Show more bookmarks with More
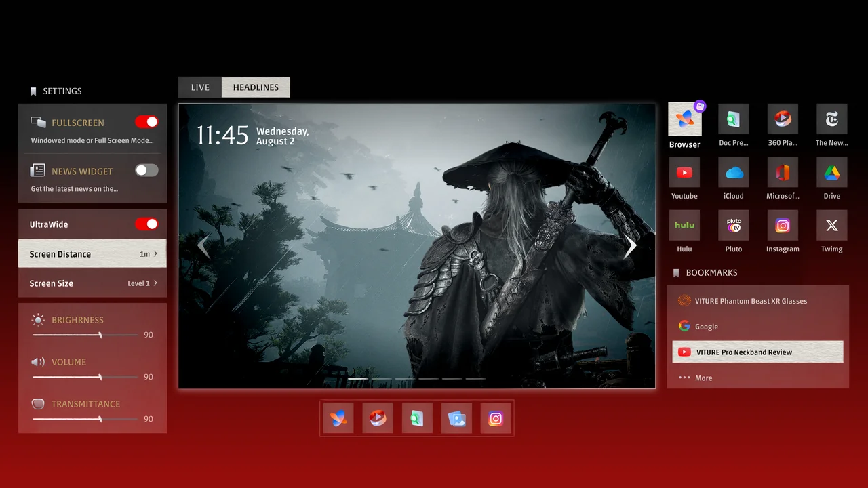 [696, 378]
